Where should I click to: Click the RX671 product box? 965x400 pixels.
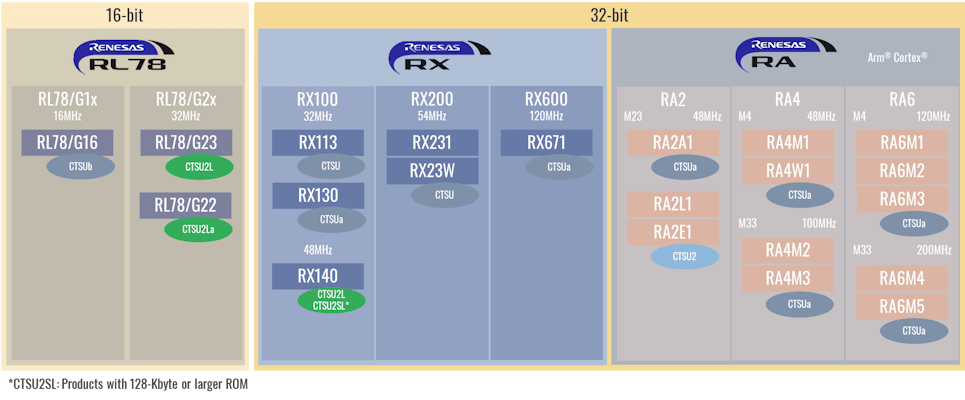(547, 143)
